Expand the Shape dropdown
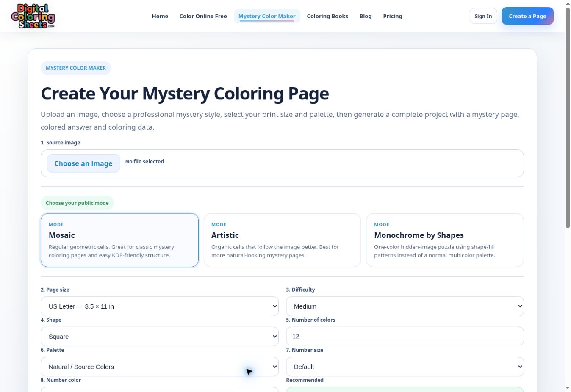Viewport: 571px width, 392px height. click(160, 337)
